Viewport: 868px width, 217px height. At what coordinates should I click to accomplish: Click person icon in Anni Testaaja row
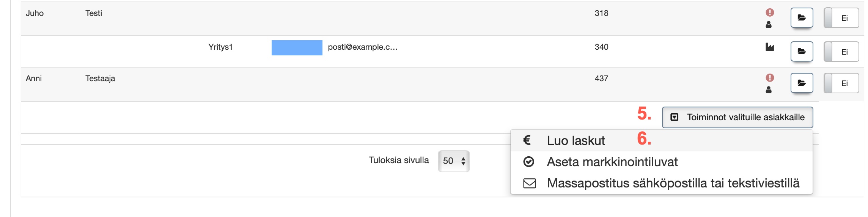tap(769, 90)
